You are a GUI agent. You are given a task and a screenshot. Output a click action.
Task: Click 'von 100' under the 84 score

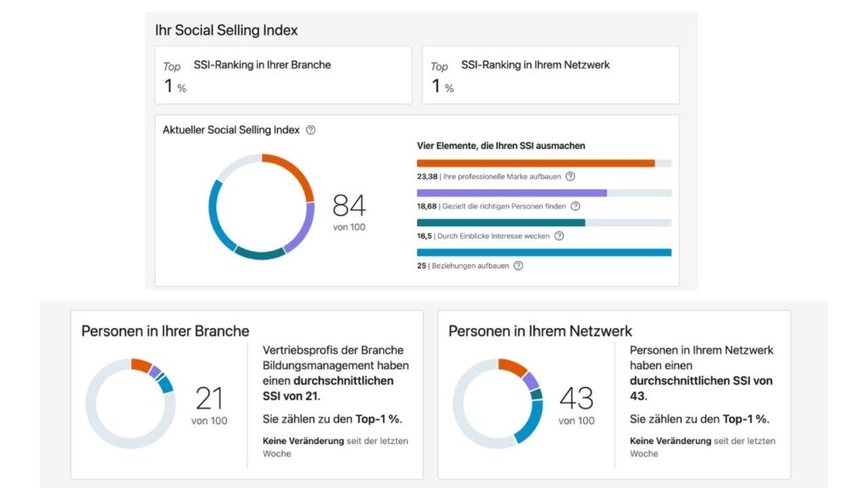(349, 227)
